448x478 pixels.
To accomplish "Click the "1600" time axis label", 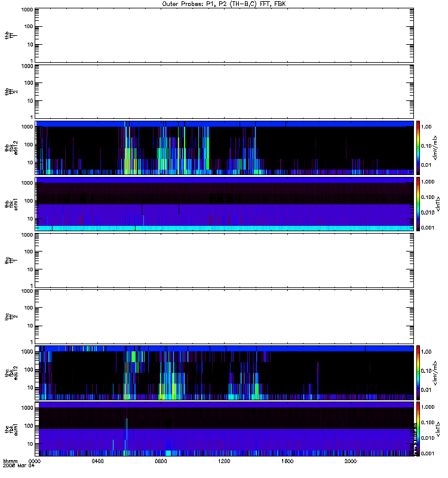I will 287,461.
